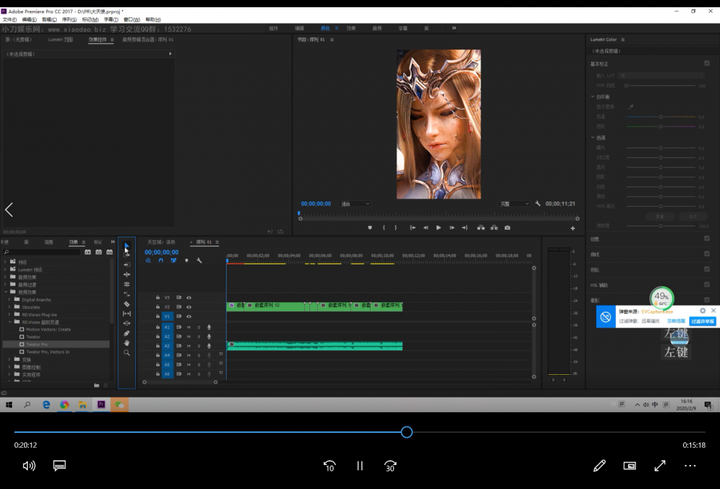Select the Slip tool
Viewport: 720px width, 489px height.
click(x=127, y=314)
